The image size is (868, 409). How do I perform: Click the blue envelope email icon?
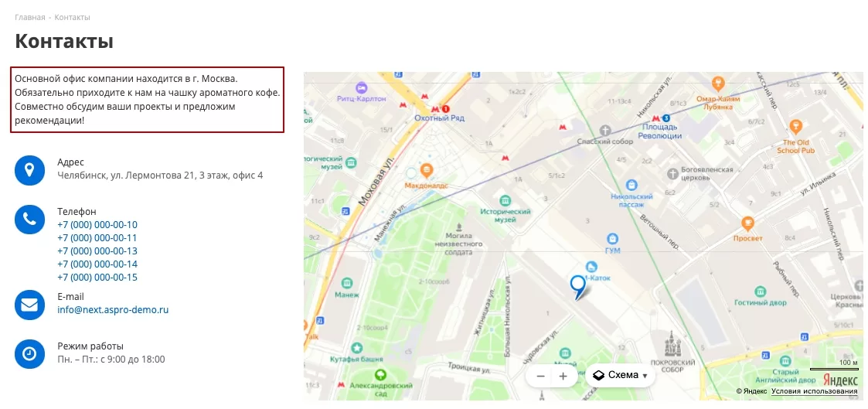tap(29, 305)
